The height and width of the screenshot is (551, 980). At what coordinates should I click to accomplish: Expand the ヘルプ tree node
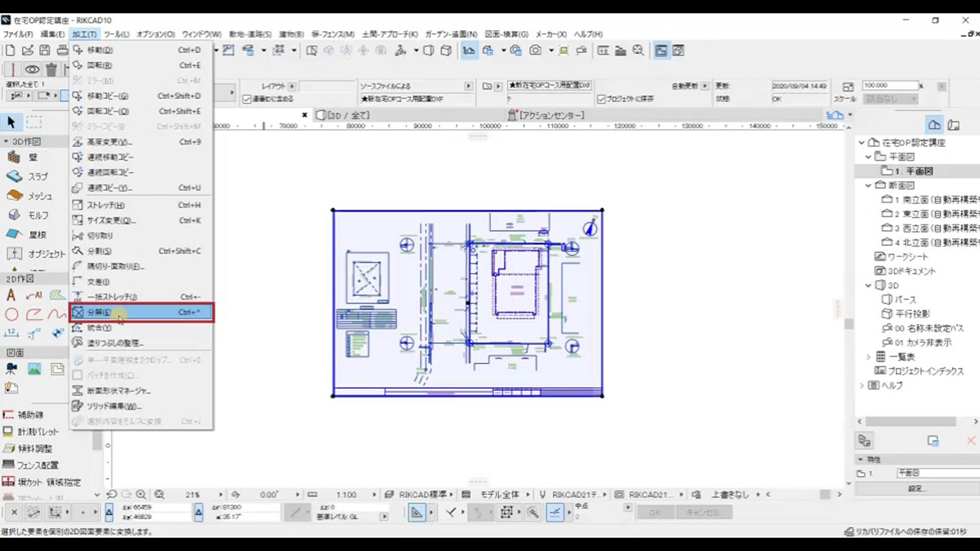click(x=862, y=385)
